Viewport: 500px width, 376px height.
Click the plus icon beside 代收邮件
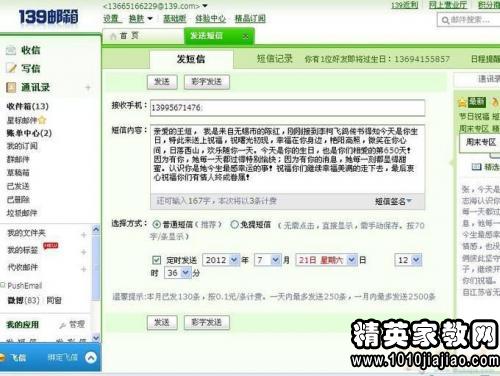tap(84, 269)
